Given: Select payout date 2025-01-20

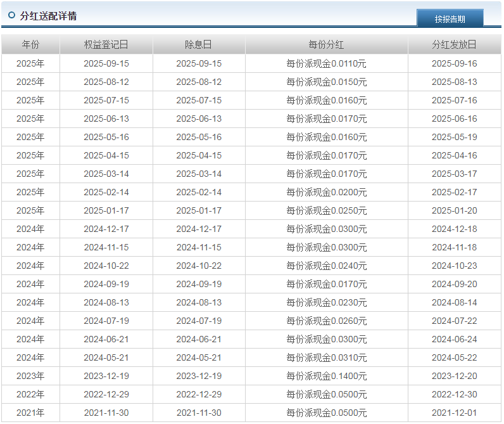Looking at the screenshot, I should [454, 210].
